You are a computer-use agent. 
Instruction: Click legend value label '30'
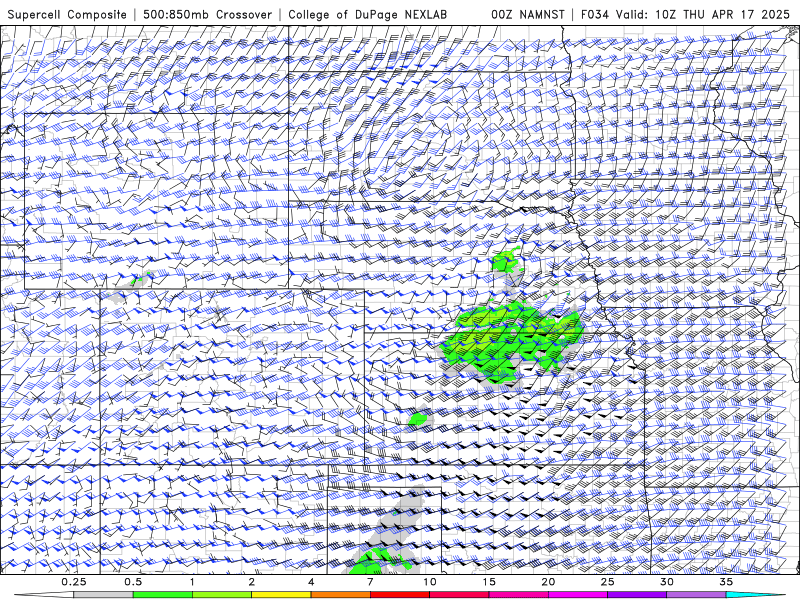click(667, 582)
